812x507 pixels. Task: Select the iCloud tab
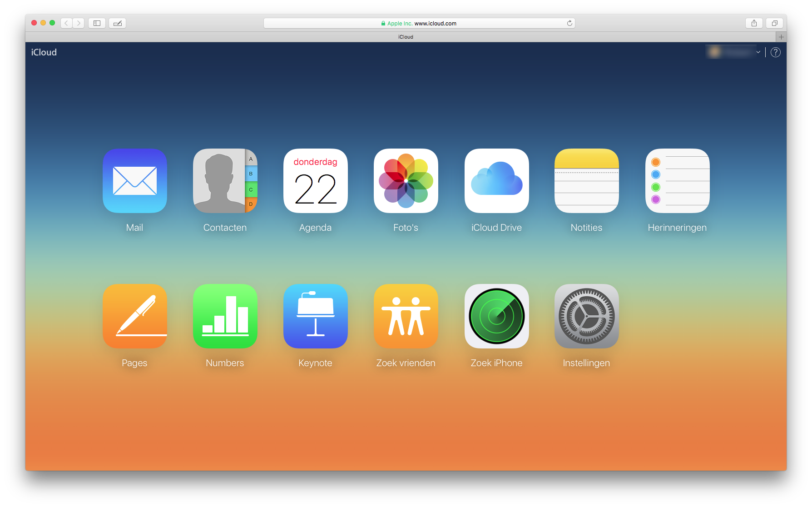[x=401, y=37]
